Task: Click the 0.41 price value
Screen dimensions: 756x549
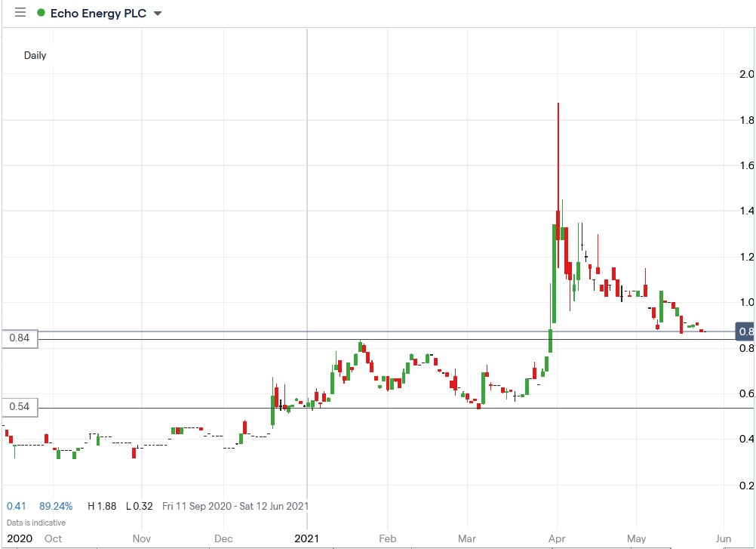Action: click(x=16, y=506)
